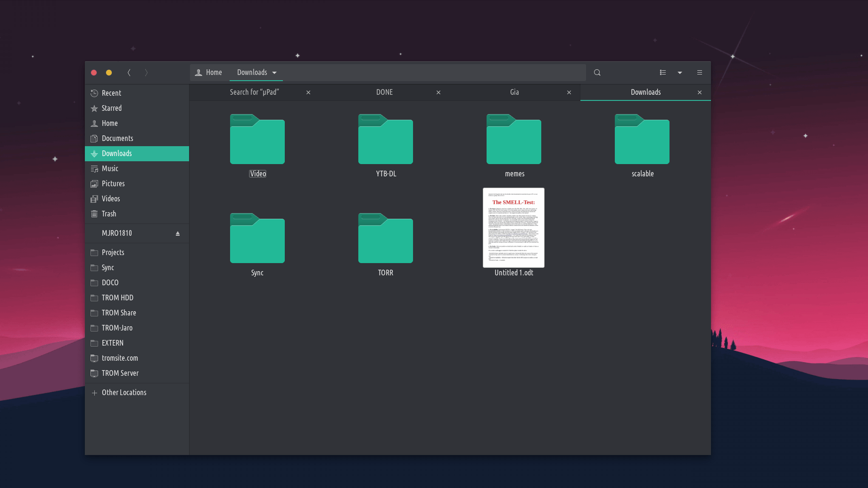Select the memes folder

[x=513, y=140]
